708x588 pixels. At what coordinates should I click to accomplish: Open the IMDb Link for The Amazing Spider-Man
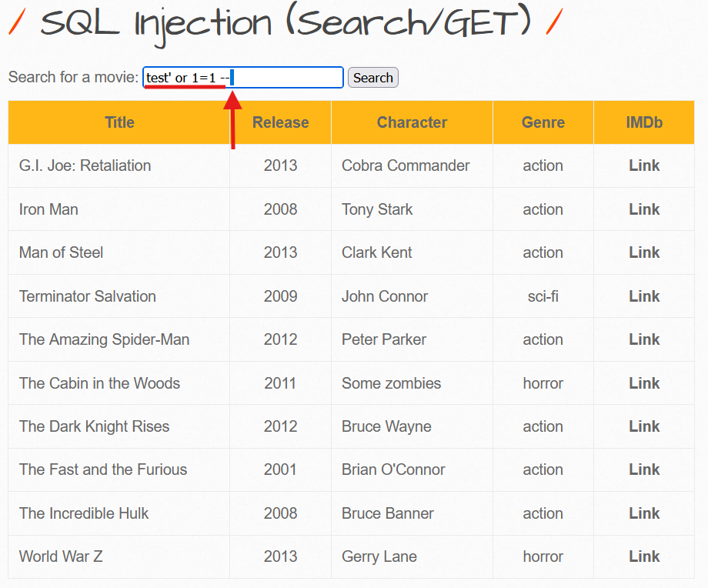[644, 339]
